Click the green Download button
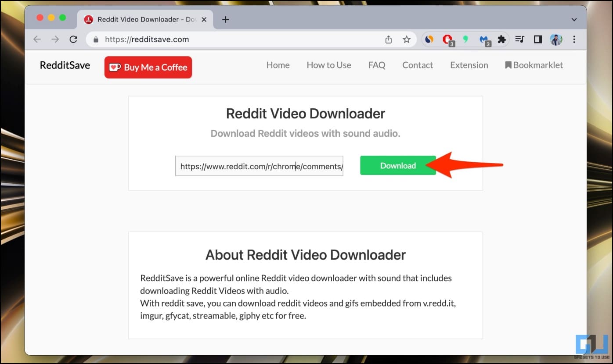 click(398, 166)
